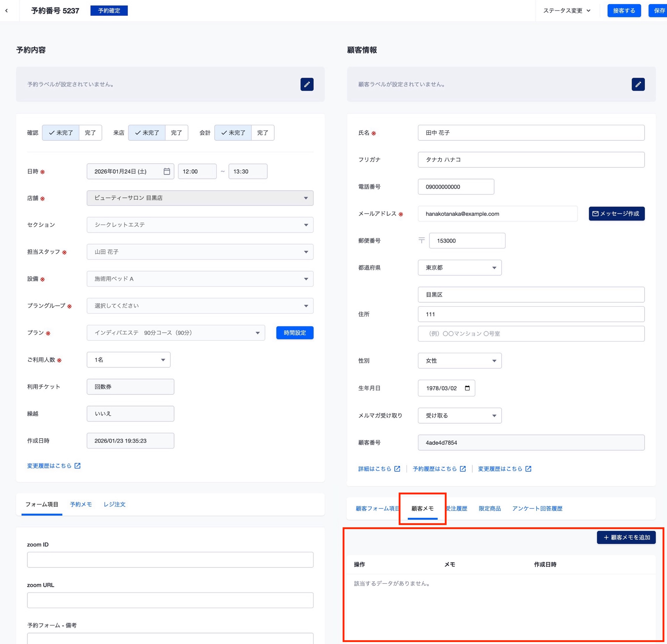Screen dimensions: 667x644
Task: Click 作成日時 column header in memo table
Action: coord(545,564)
